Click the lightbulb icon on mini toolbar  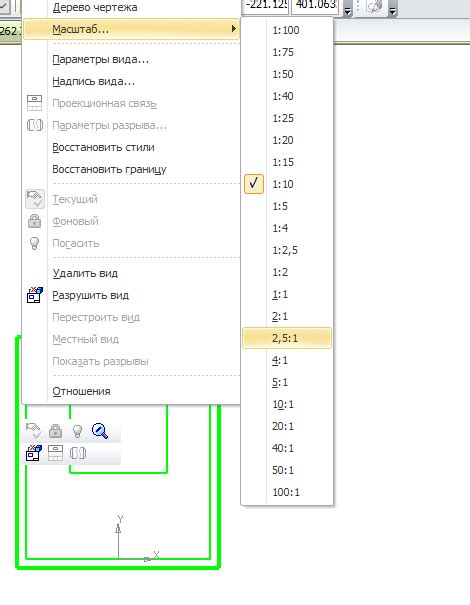pyautogui.click(x=78, y=431)
